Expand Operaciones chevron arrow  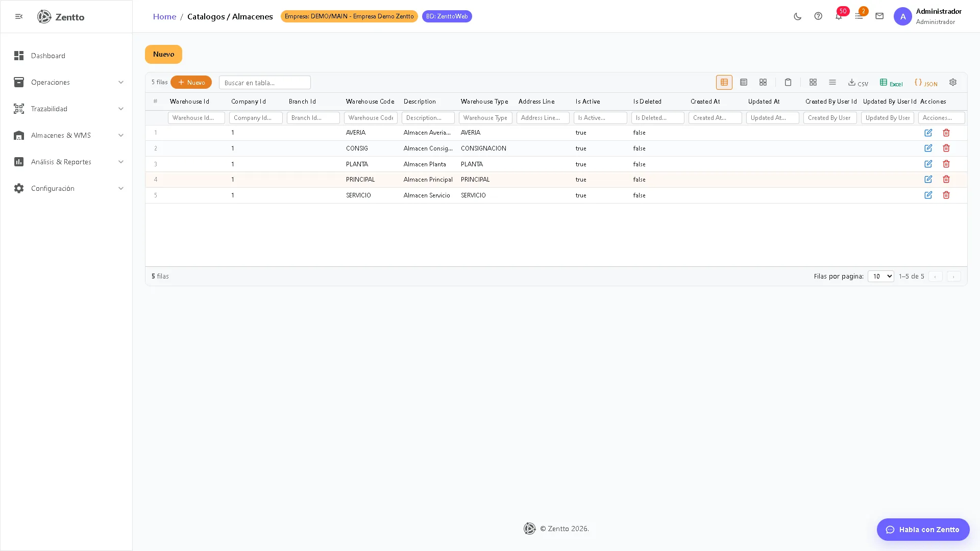121,82
